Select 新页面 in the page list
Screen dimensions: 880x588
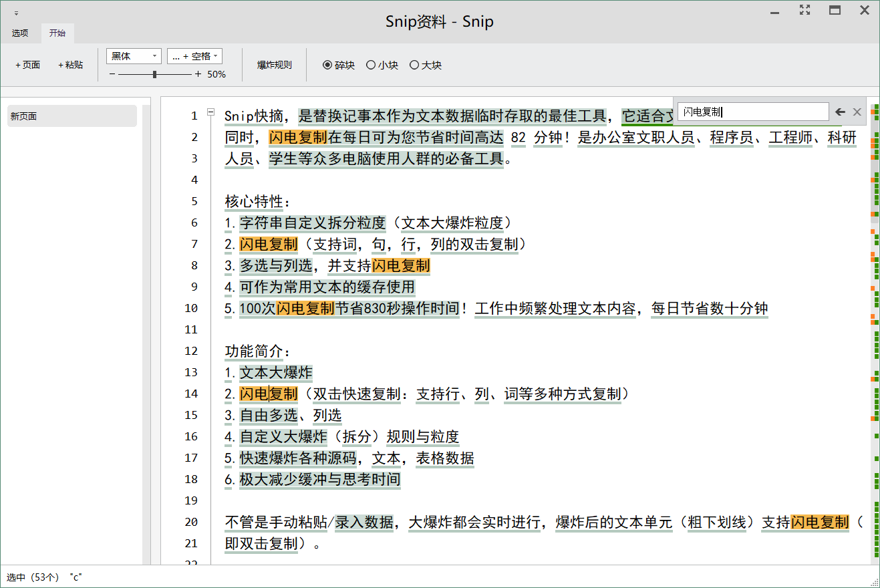72,116
